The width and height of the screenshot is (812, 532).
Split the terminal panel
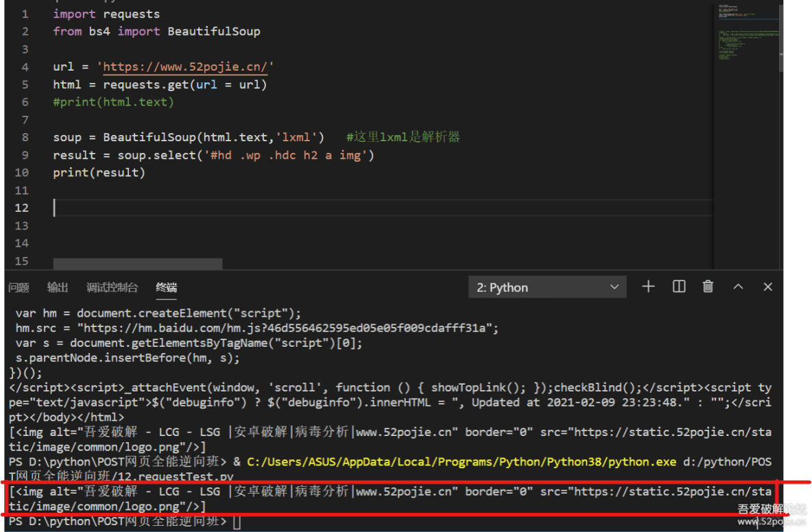click(678, 287)
